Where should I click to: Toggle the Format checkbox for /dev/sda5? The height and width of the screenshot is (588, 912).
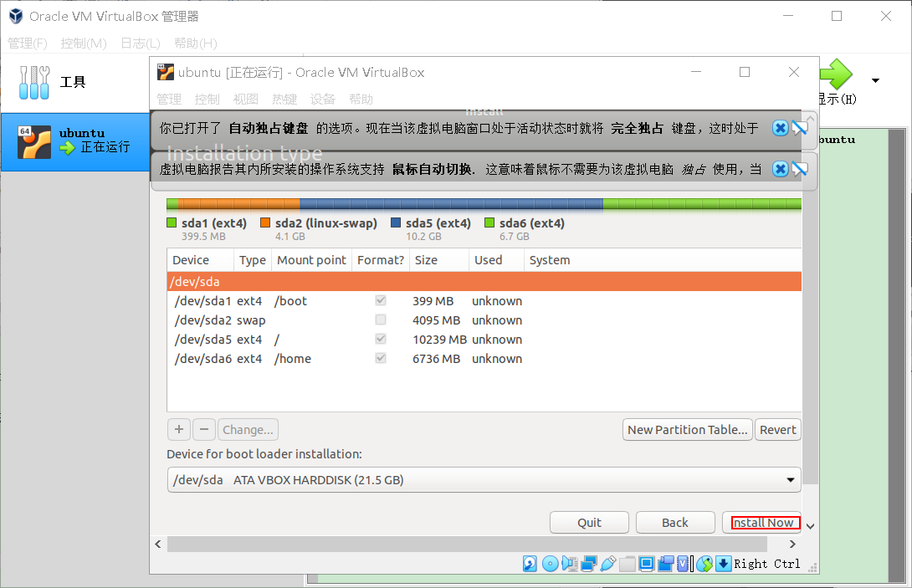pyautogui.click(x=381, y=339)
